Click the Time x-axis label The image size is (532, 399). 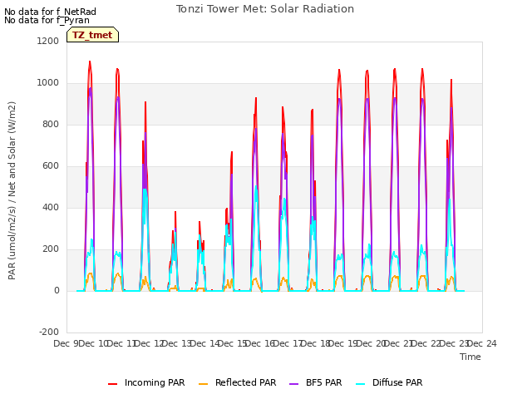pos(470,357)
